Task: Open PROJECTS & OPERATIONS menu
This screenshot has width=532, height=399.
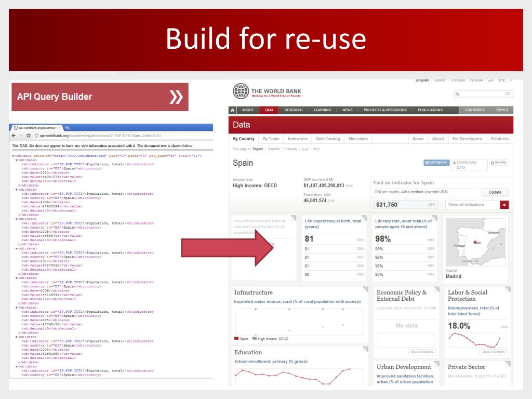Action: coord(385,110)
